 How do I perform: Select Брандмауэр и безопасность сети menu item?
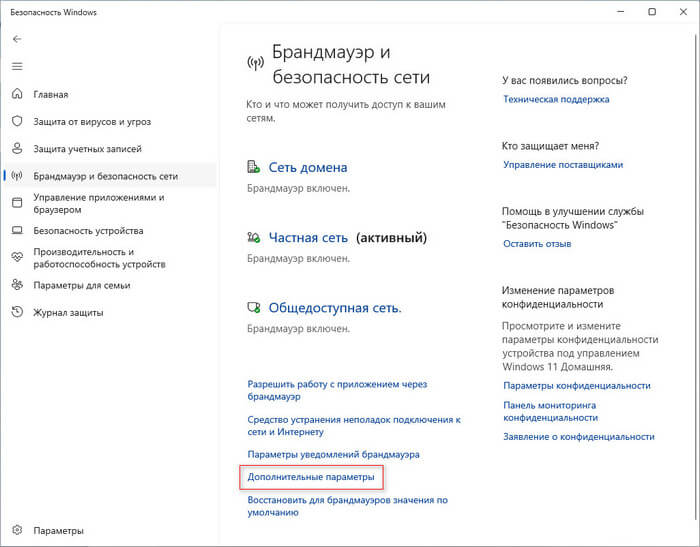[x=105, y=176]
